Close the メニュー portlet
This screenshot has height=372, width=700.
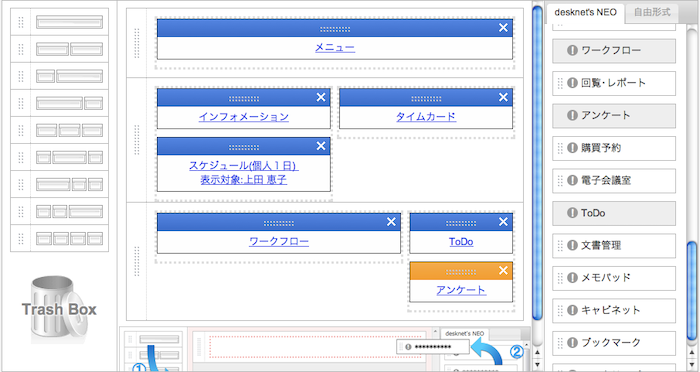tap(503, 28)
